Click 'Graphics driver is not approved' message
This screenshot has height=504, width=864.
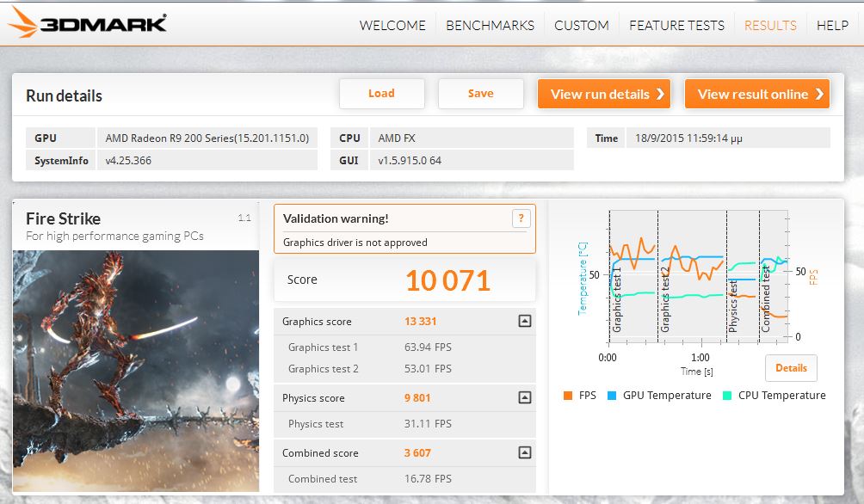(355, 243)
